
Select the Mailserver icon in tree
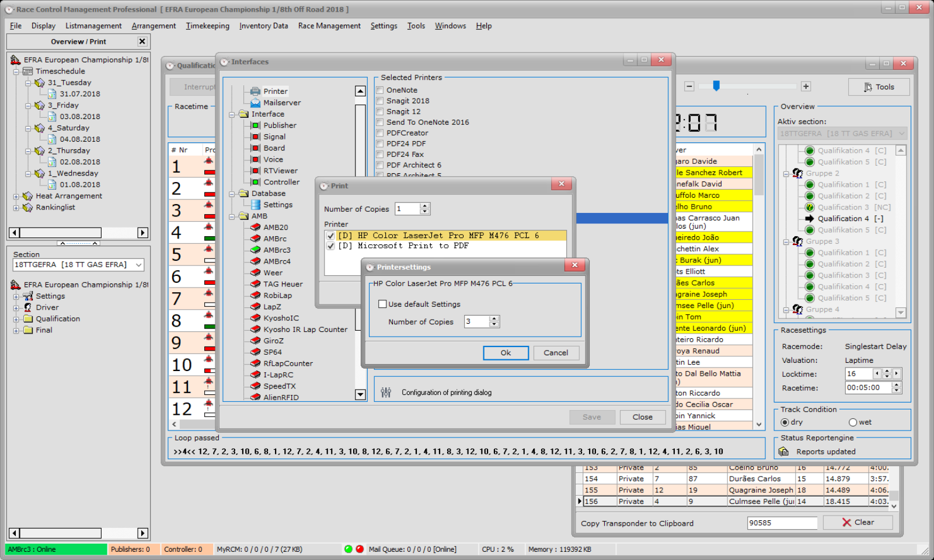255,103
